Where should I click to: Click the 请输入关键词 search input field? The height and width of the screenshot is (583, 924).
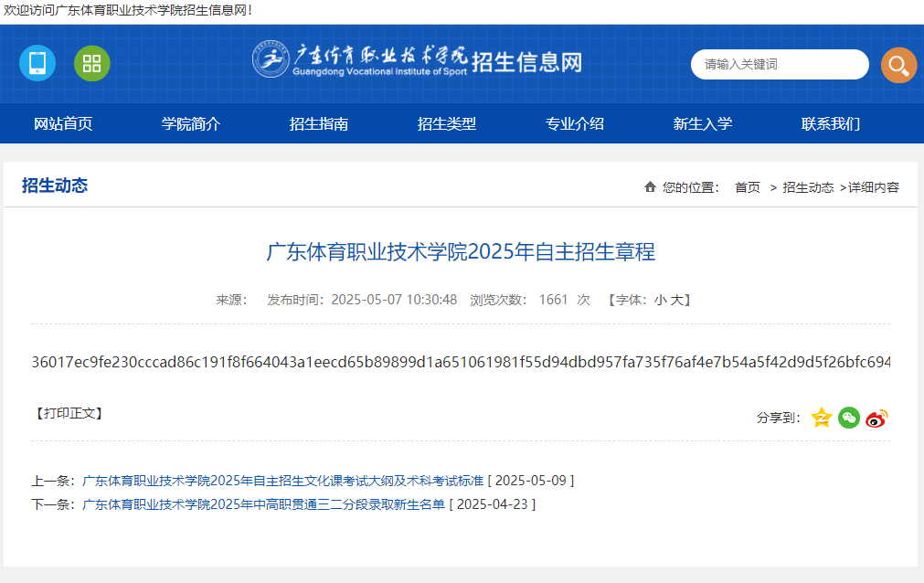(780, 64)
